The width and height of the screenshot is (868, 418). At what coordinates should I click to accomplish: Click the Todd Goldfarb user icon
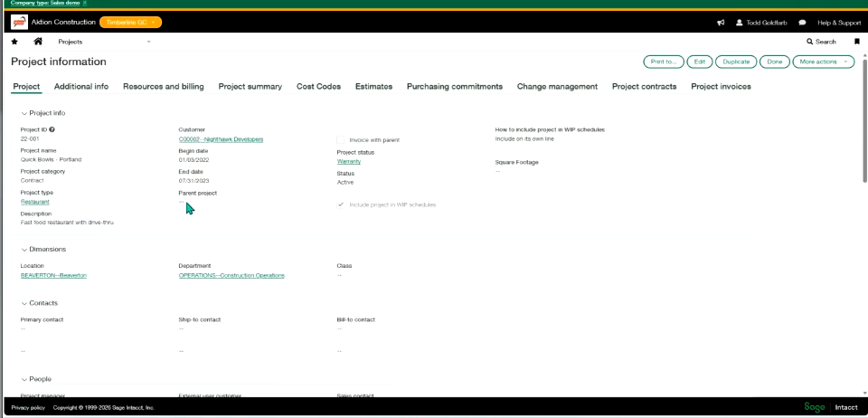tap(739, 23)
